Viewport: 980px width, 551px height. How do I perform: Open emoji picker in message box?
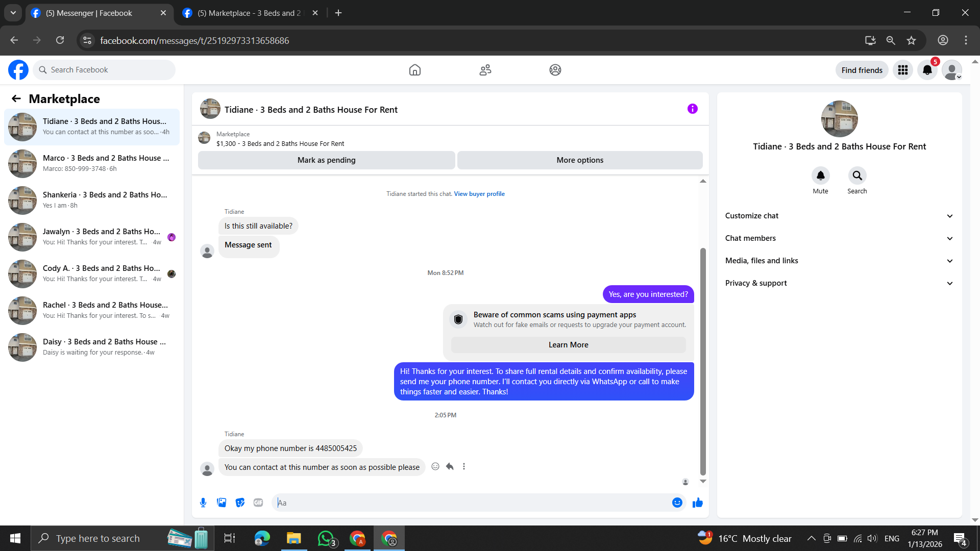click(677, 503)
